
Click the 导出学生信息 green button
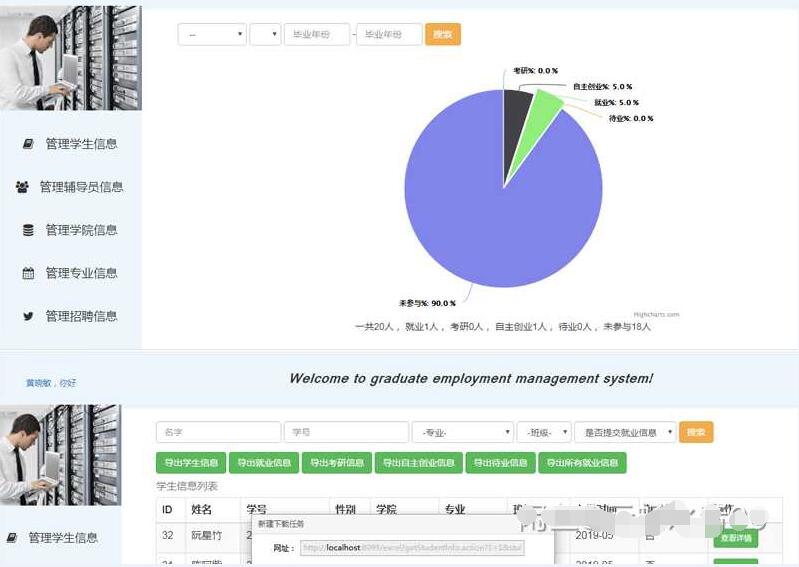[191, 463]
